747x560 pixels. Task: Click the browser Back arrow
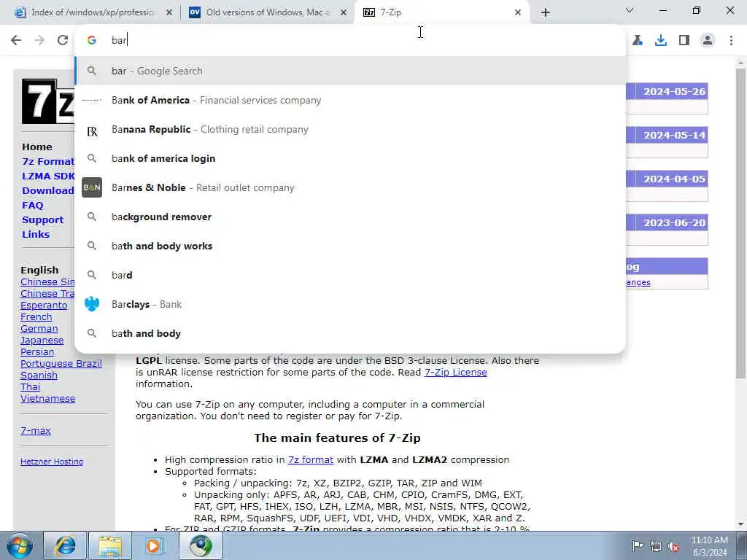pos(16,40)
